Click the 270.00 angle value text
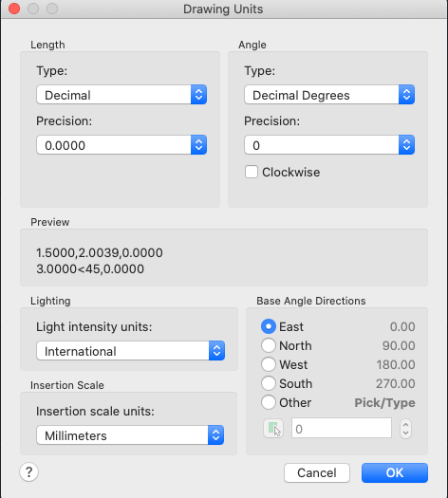Image resolution: width=448 pixels, height=498 pixels. coord(396,383)
